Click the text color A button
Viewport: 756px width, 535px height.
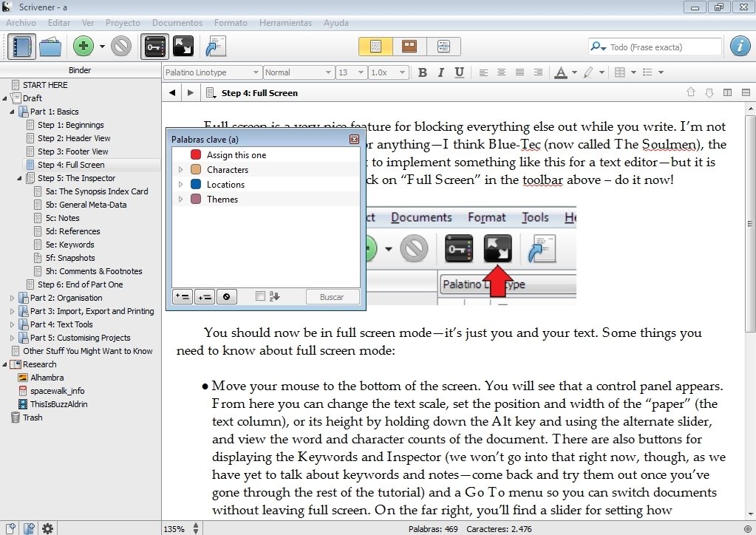(x=560, y=72)
